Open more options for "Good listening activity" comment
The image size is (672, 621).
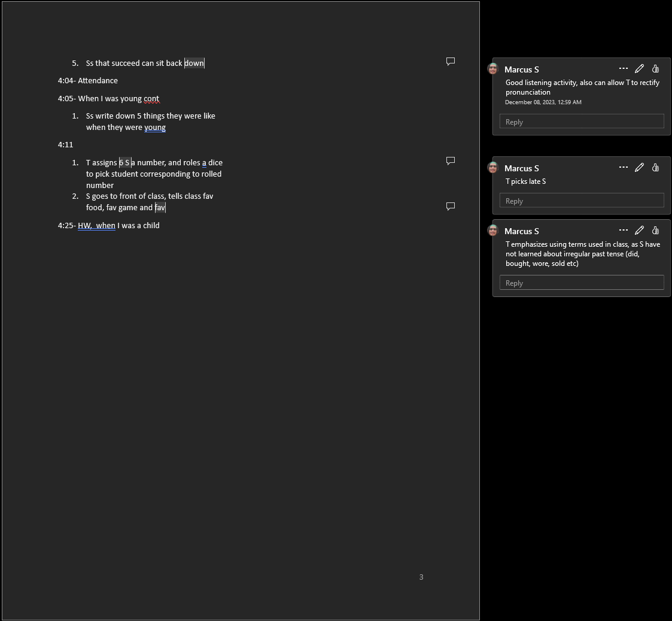pos(624,69)
